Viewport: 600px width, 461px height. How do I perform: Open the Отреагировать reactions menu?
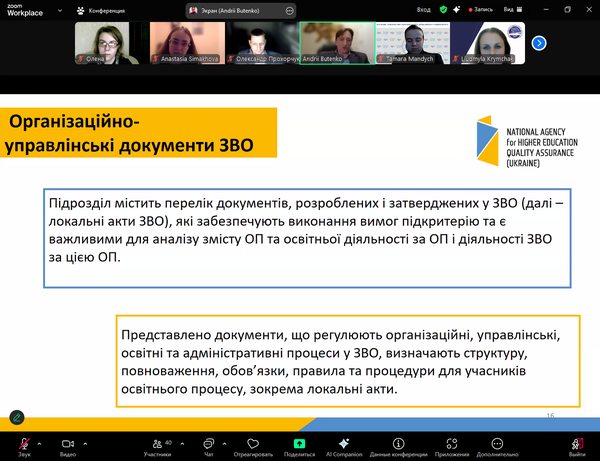pos(253,444)
